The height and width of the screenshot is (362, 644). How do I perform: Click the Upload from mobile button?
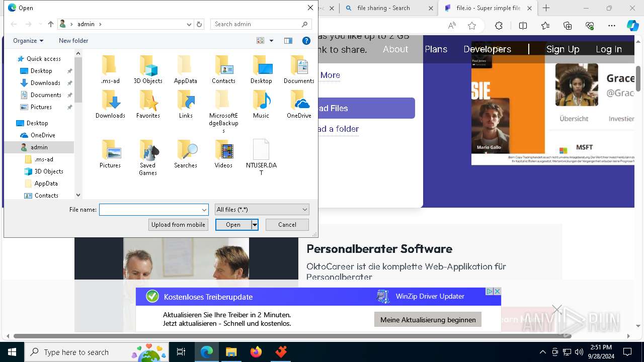tap(178, 225)
